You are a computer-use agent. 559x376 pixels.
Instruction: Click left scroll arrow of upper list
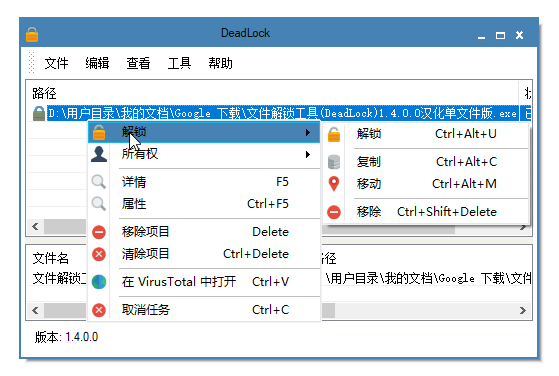coord(35,227)
